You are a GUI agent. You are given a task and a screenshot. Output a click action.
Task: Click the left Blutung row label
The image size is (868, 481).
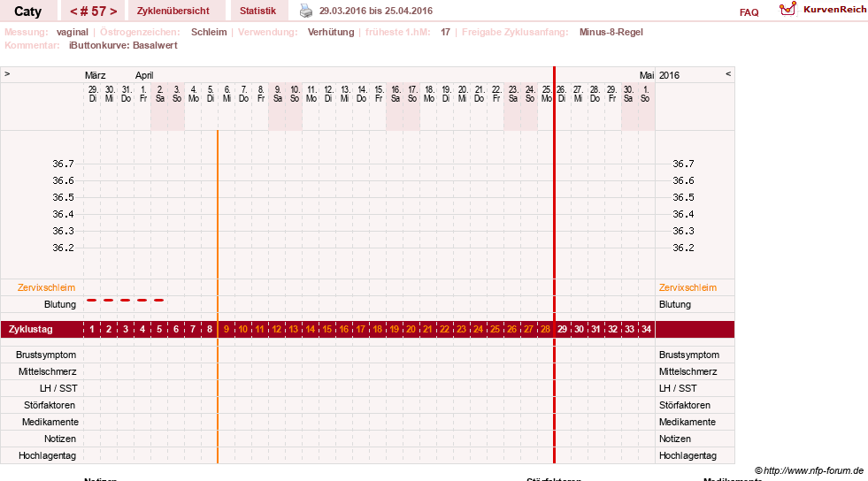(60, 305)
